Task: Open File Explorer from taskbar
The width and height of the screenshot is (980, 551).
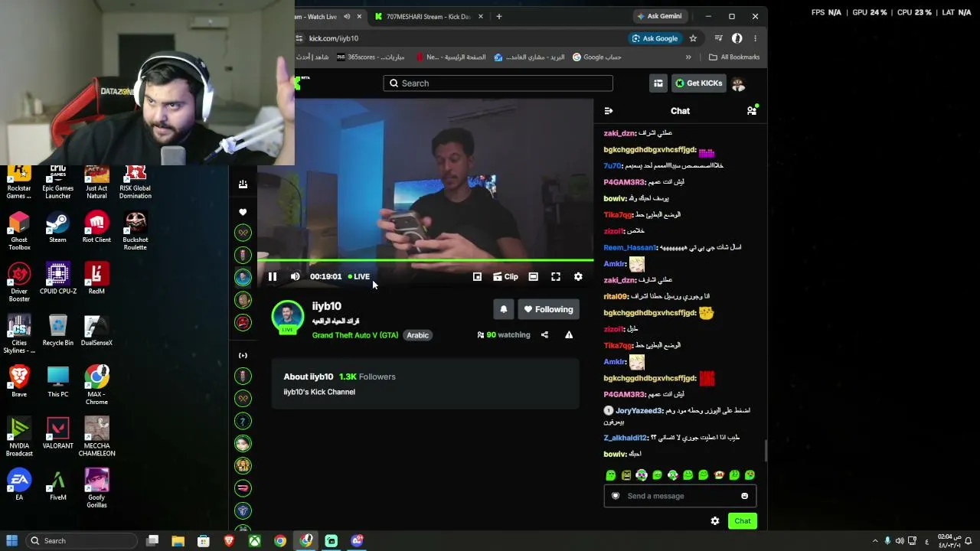Action: (x=178, y=541)
